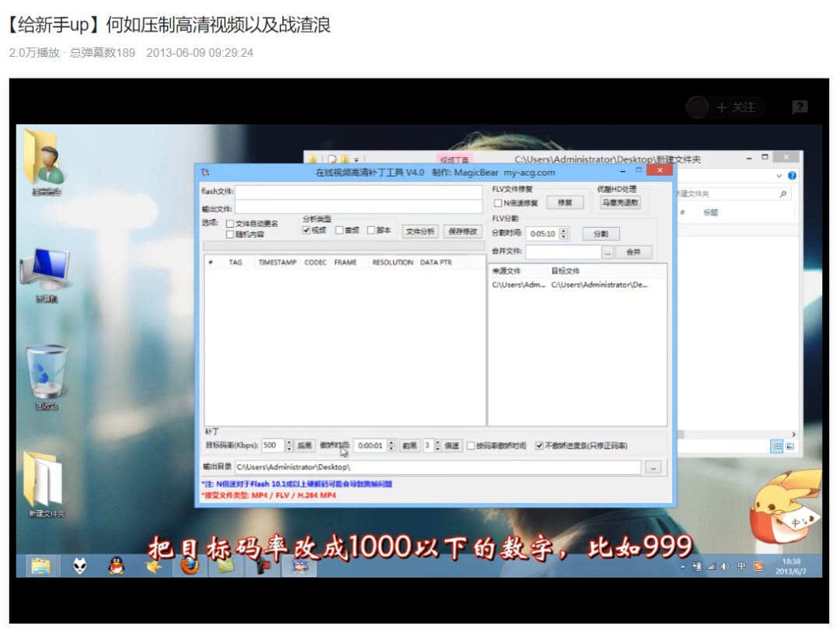Viewport: 840px width, 629px height.
Task: Click Explorer horizontal scrollbar right arrow
Action: (793, 434)
